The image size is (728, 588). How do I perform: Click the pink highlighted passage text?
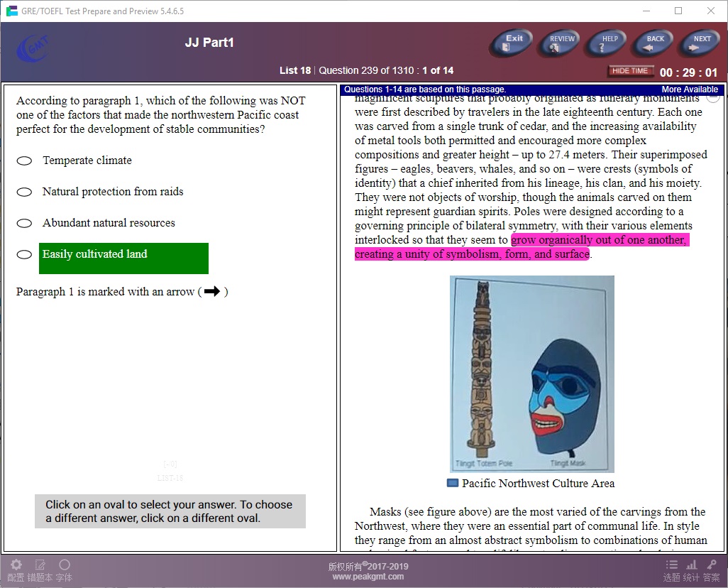pyautogui.click(x=522, y=247)
